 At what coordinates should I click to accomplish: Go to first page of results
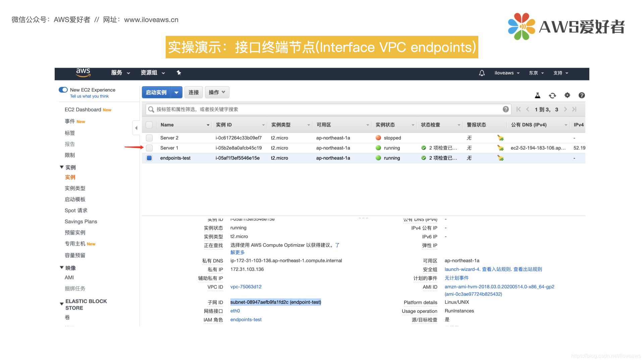click(519, 109)
